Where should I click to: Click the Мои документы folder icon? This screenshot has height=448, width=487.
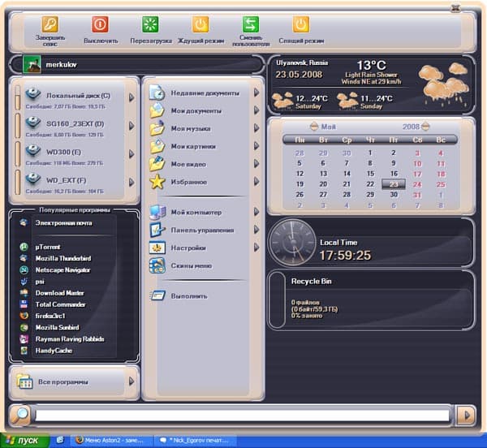(157, 110)
